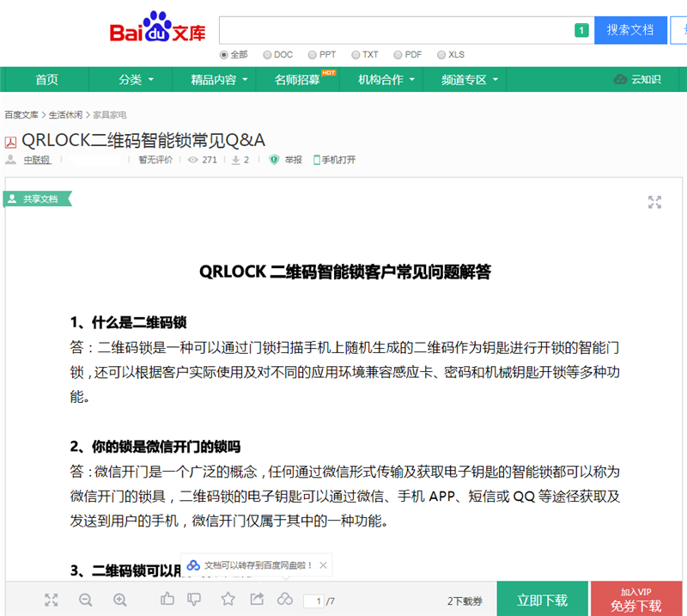The image size is (687, 616).
Task: Open 名师招募 nav item
Action: point(297,79)
